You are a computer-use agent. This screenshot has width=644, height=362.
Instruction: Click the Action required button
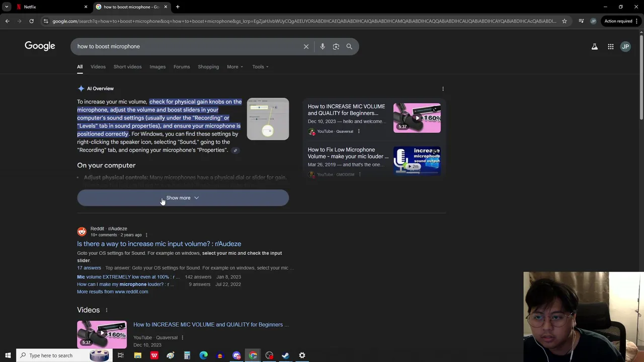tap(618, 21)
